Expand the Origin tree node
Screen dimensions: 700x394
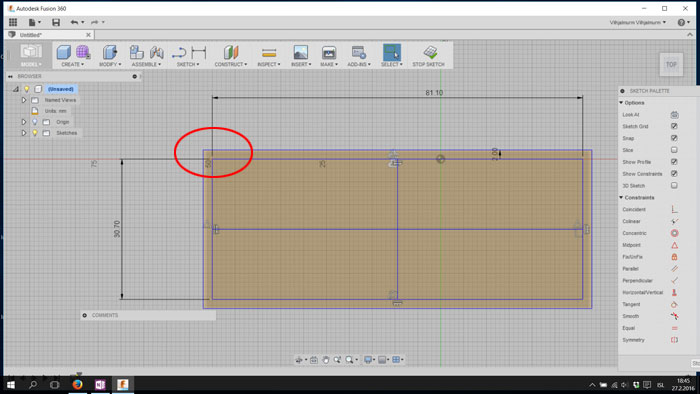(24, 122)
